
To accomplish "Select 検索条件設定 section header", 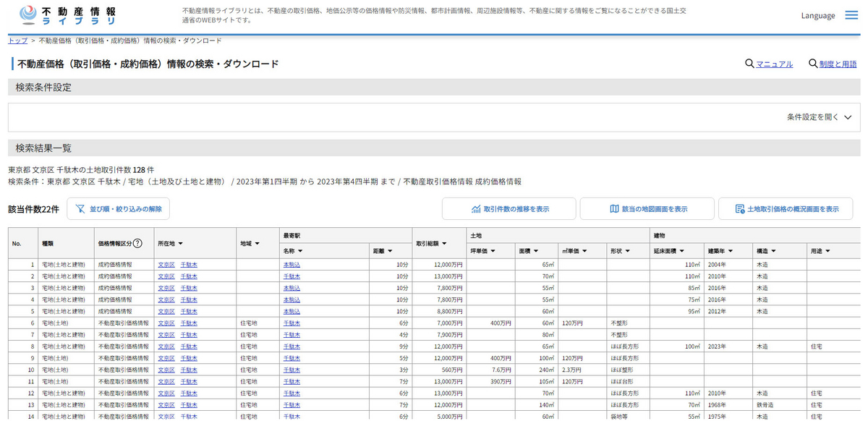I will coord(434,88).
